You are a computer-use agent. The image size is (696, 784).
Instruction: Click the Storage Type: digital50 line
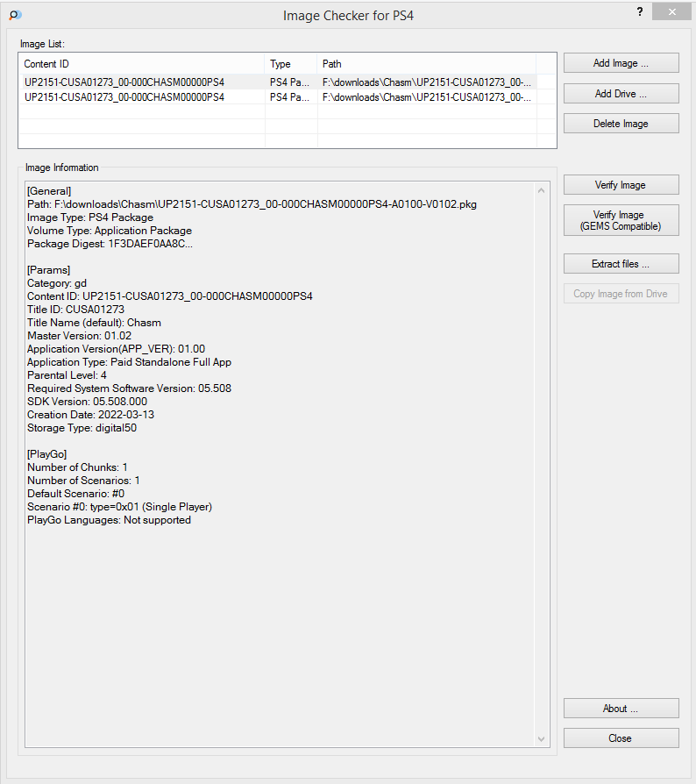(82, 428)
